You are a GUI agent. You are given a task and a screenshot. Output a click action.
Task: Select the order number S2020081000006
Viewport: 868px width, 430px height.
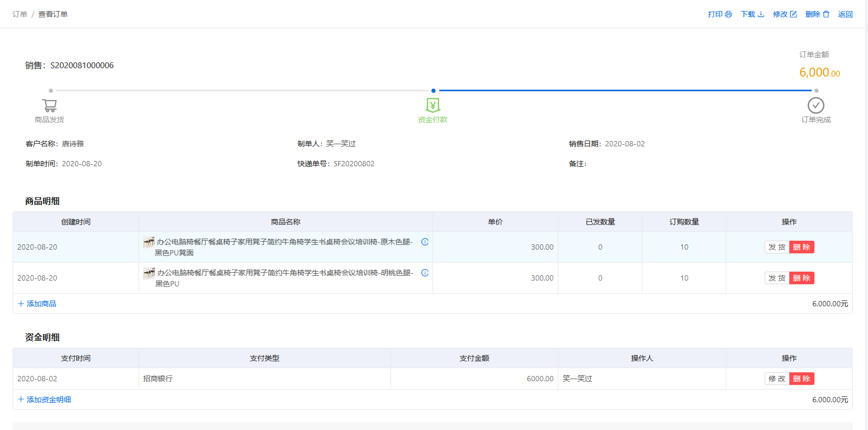pos(82,66)
